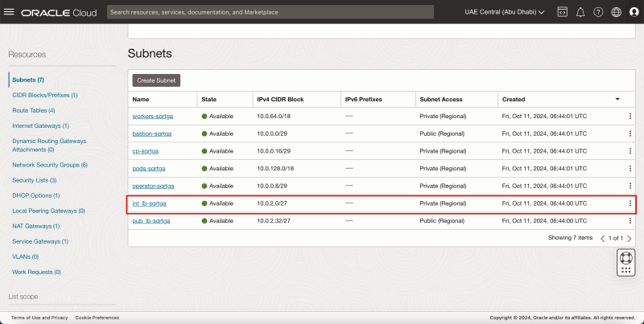Image resolution: width=644 pixels, height=324 pixels.
Task: Select Route Tables (4) in Resources
Action: tap(34, 110)
